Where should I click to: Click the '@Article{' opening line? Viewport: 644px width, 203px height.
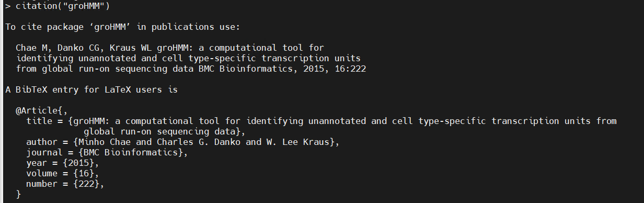(42, 110)
